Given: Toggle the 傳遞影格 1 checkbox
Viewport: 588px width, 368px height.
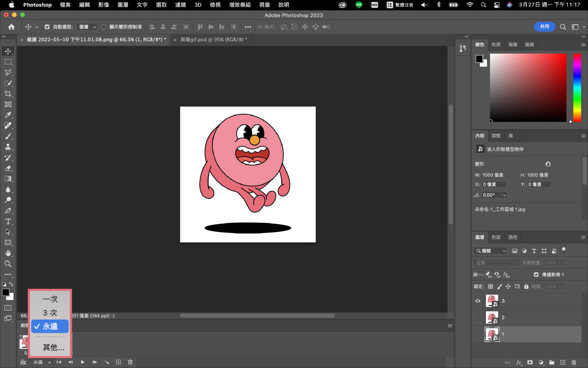Looking at the screenshot, I should [x=536, y=274].
